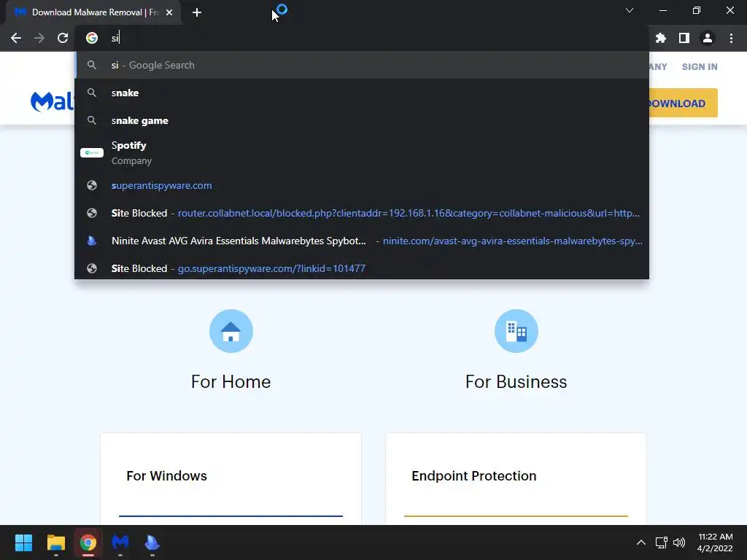Select the 'si - Google Search' suggestion
This screenshot has height=560, width=747.
[x=362, y=65]
